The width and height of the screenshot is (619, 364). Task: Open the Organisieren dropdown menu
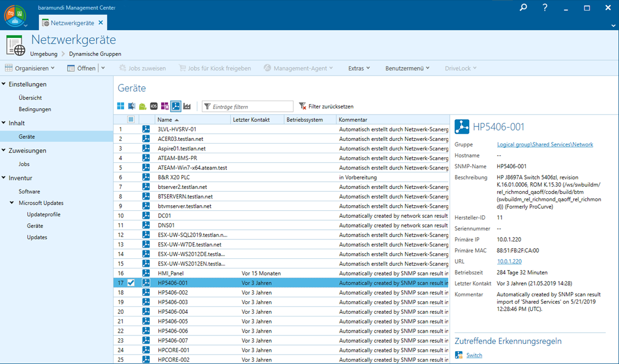[30, 68]
